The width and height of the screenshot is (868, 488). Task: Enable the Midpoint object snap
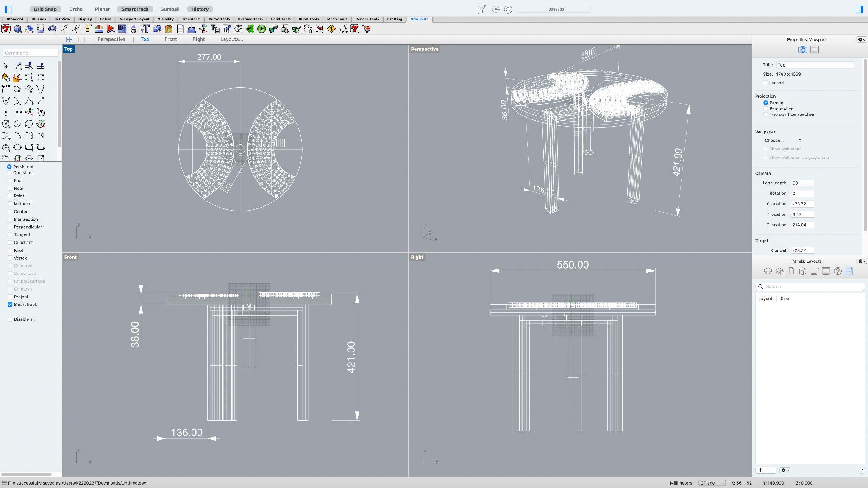pyautogui.click(x=10, y=204)
